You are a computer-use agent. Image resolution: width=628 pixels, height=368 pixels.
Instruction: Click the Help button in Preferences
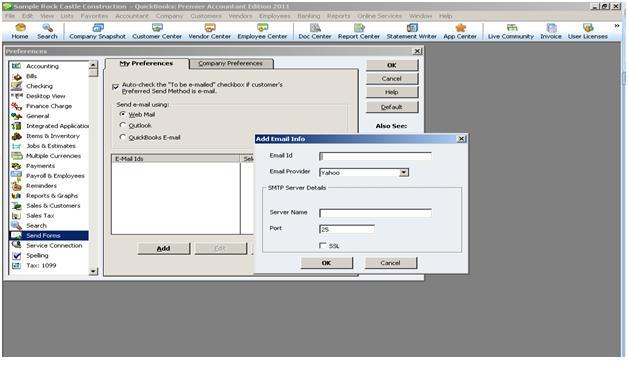click(x=392, y=92)
